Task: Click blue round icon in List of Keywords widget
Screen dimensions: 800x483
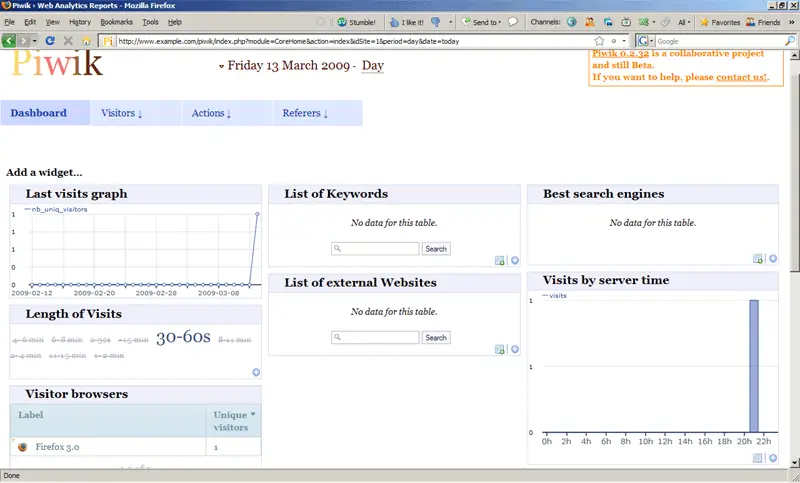Action: point(515,261)
